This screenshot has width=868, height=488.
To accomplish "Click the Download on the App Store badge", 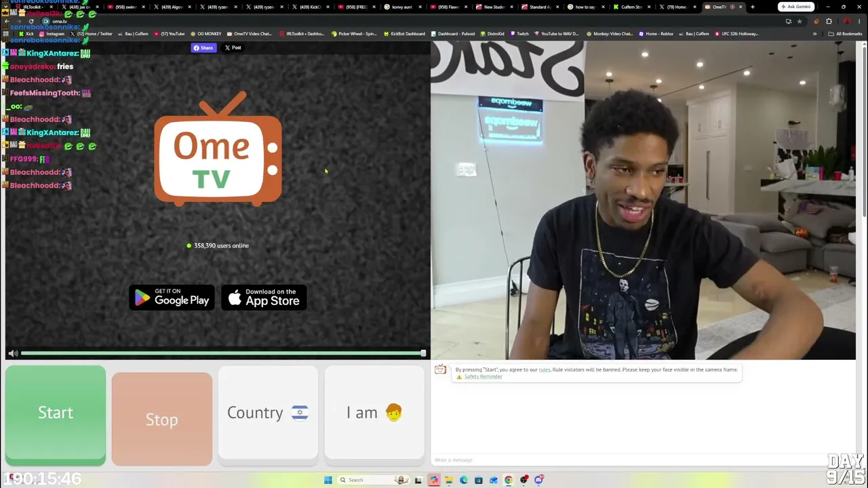I will click(264, 298).
